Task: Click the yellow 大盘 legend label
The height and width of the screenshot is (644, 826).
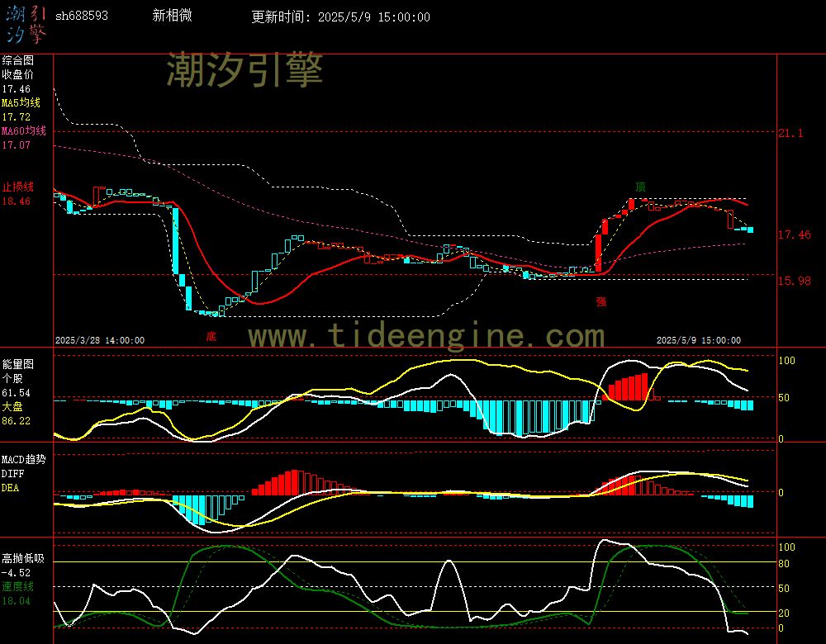Action: click(12, 406)
